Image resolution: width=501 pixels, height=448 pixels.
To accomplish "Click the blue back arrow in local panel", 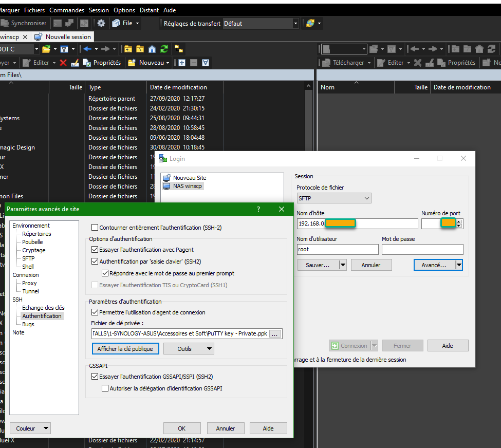I will (87, 49).
